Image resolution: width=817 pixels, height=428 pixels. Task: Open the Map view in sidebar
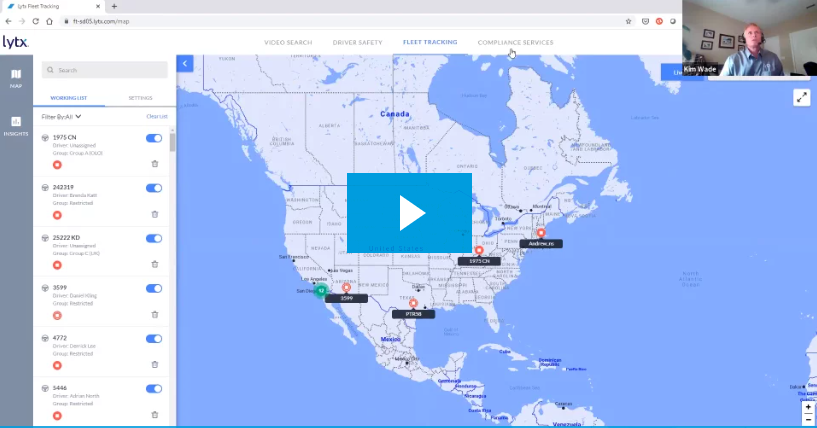tap(16, 78)
